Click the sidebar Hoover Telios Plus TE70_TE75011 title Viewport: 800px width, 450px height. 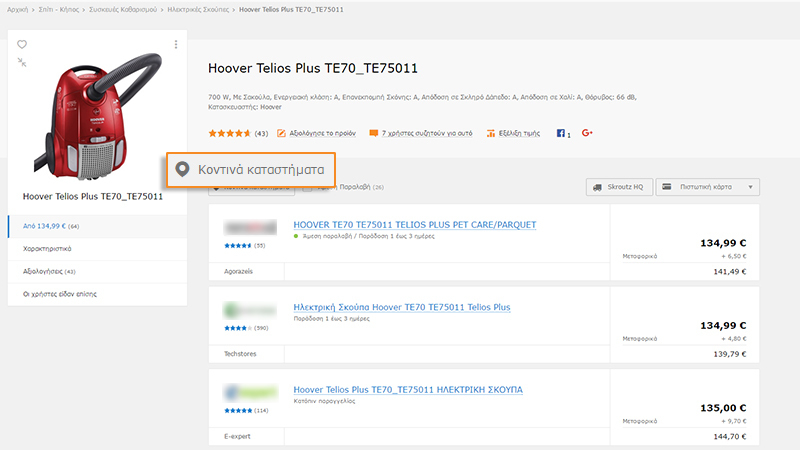(x=93, y=196)
